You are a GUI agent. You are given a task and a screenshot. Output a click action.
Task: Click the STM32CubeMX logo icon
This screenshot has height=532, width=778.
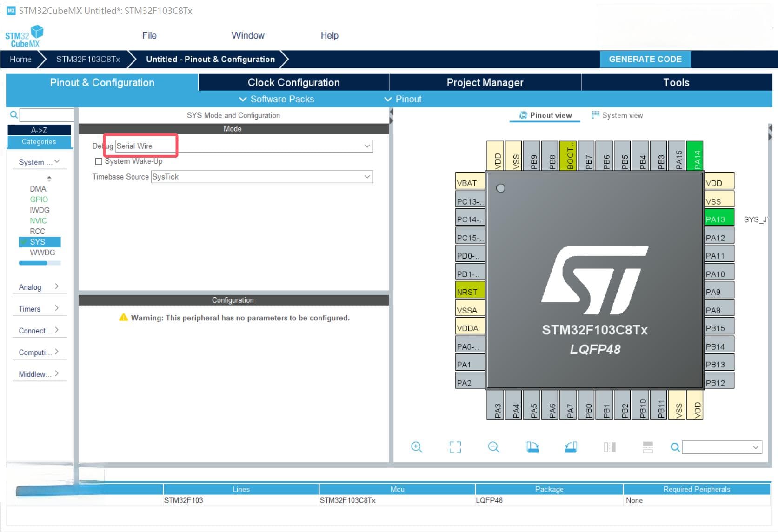click(x=24, y=36)
